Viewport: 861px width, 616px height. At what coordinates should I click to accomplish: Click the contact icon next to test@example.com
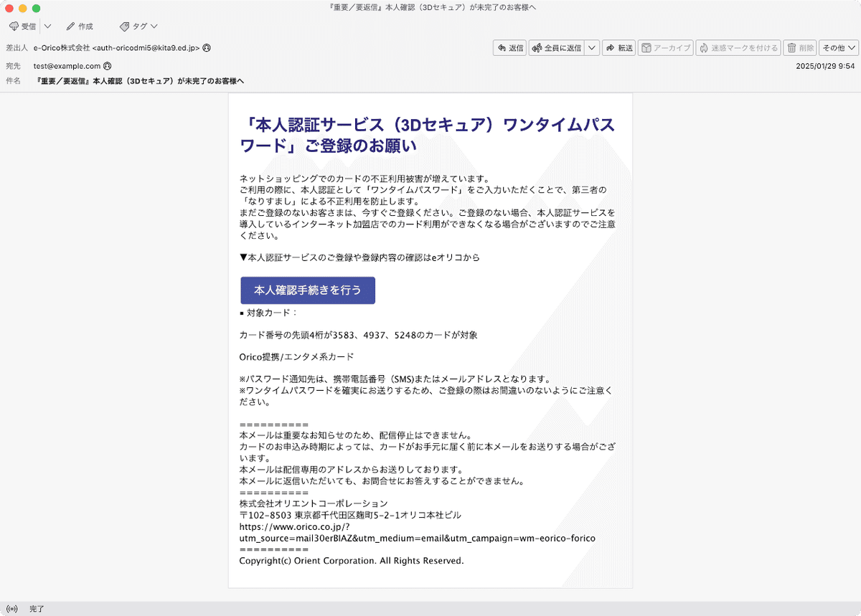[x=107, y=66]
